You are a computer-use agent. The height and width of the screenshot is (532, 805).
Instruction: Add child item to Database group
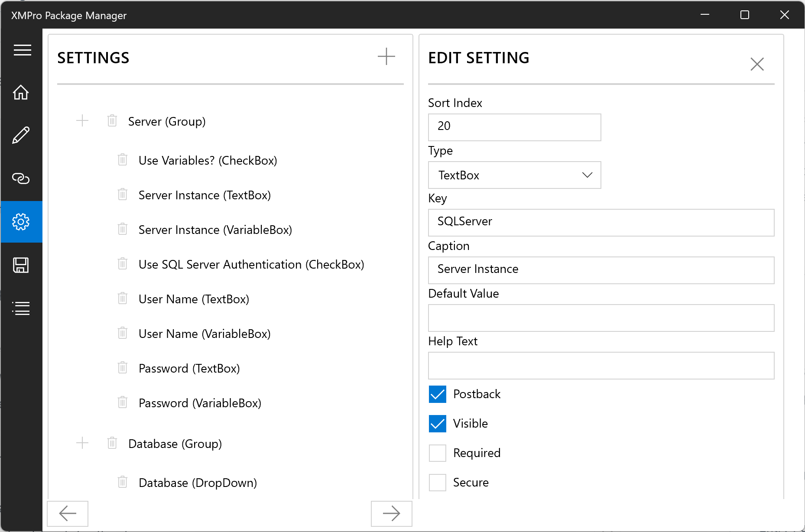pos(82,443)
